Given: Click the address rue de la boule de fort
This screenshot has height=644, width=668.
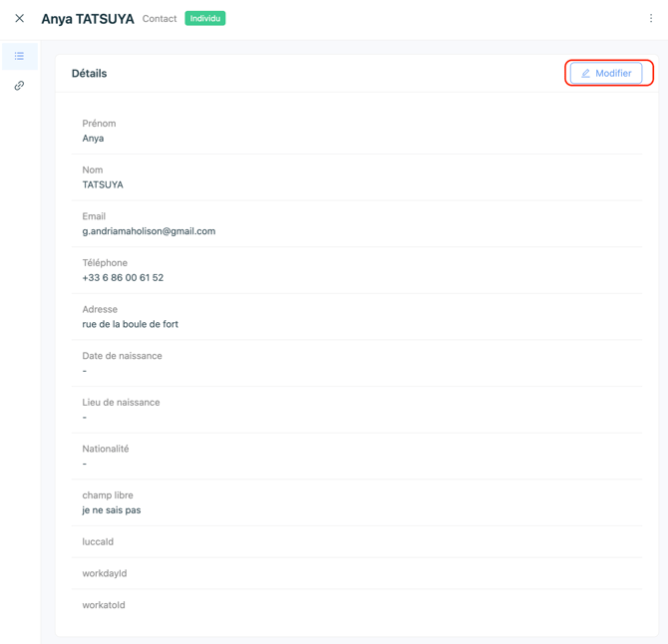Looking at the screenshot, I should [x=130, y=324].
